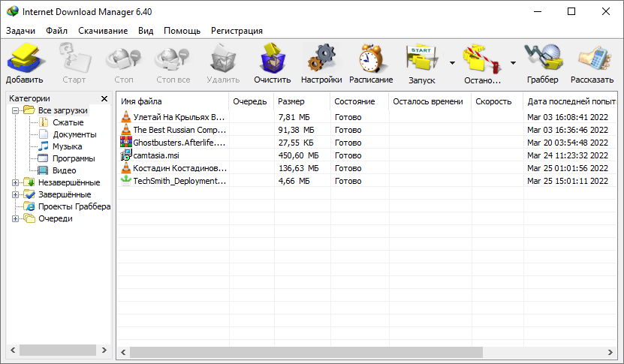Click the Удалить toolbar icon
This screenshot has height=364, width=624.
223,59
